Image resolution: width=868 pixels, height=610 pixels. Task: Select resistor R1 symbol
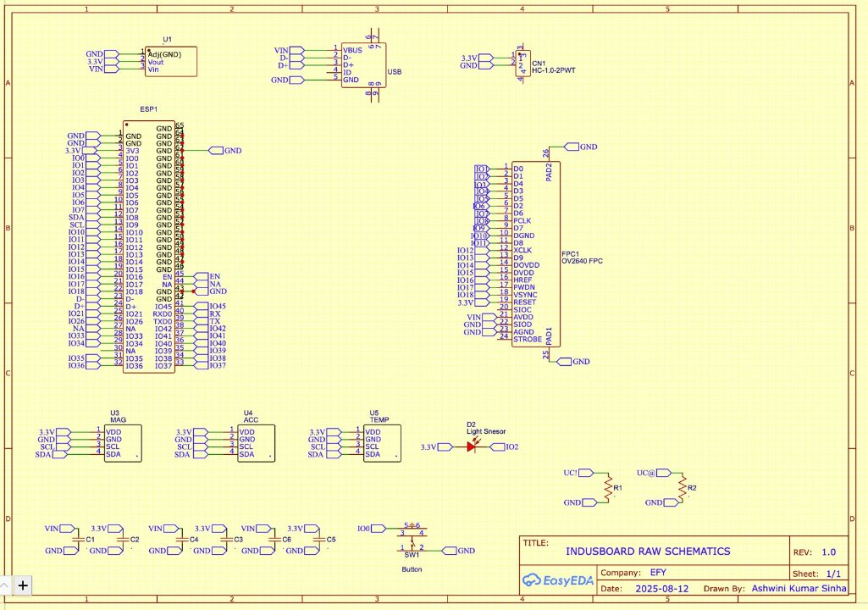(x=608, y=488)
